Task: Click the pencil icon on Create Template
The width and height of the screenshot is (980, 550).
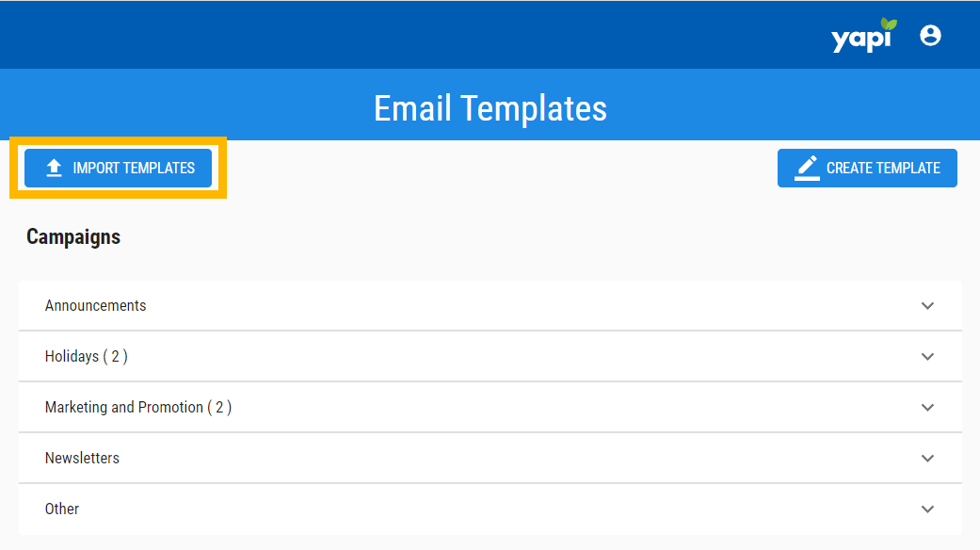Action: point(807,168)
